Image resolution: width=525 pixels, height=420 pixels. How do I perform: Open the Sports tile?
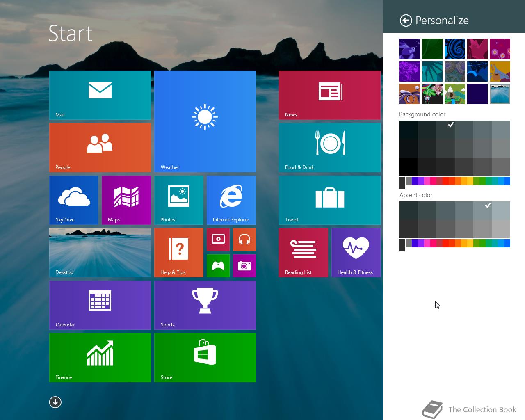205,305
